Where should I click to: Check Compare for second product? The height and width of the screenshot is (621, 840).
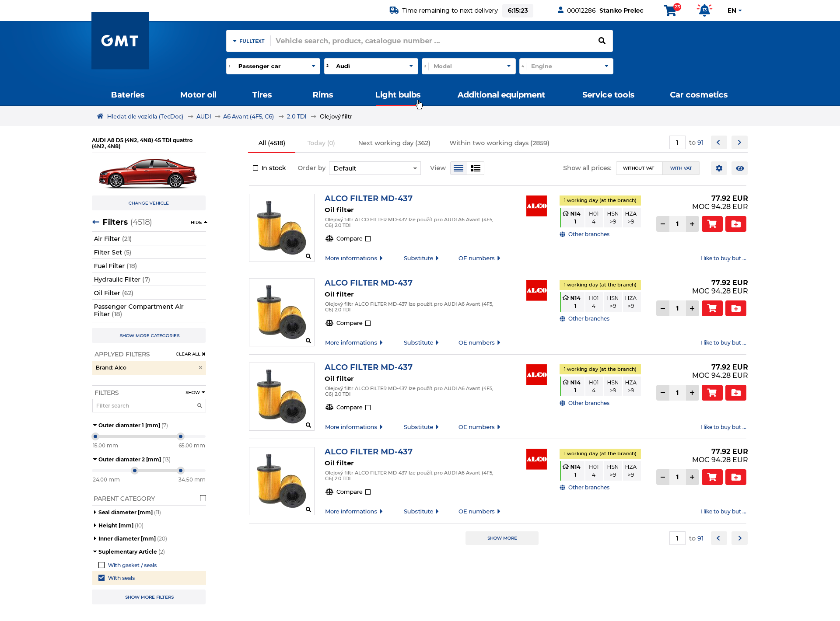click(368, 323)
